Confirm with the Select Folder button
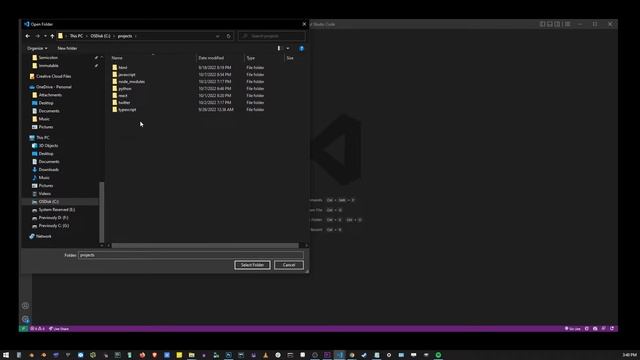Screen dimensions: 640x360 pos(252,265)
